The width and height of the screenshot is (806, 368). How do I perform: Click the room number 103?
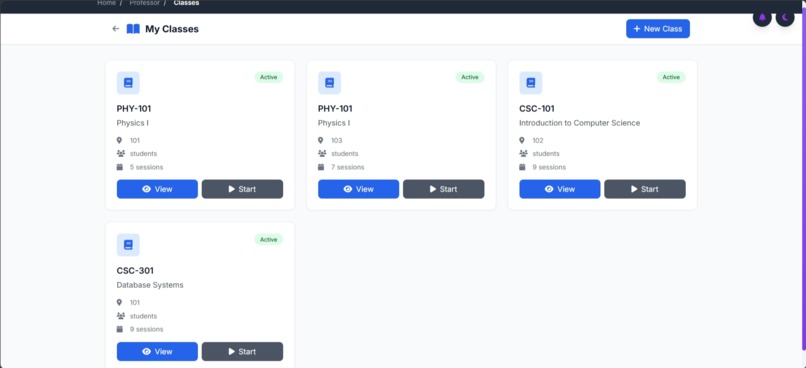tap(337, 140)
